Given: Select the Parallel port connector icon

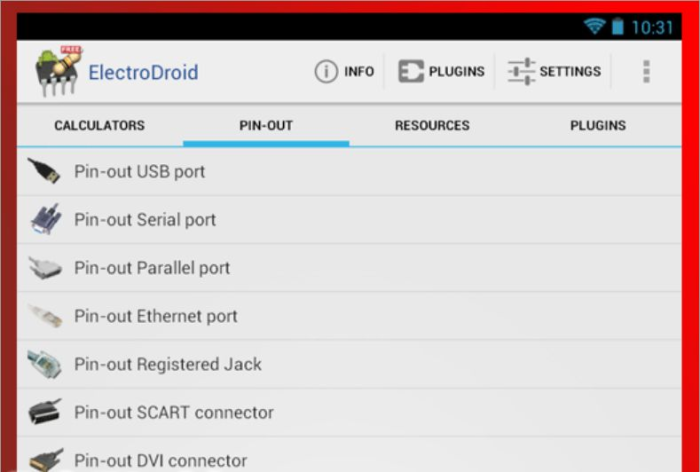Looking at the screenshot, I should [45, 267].
